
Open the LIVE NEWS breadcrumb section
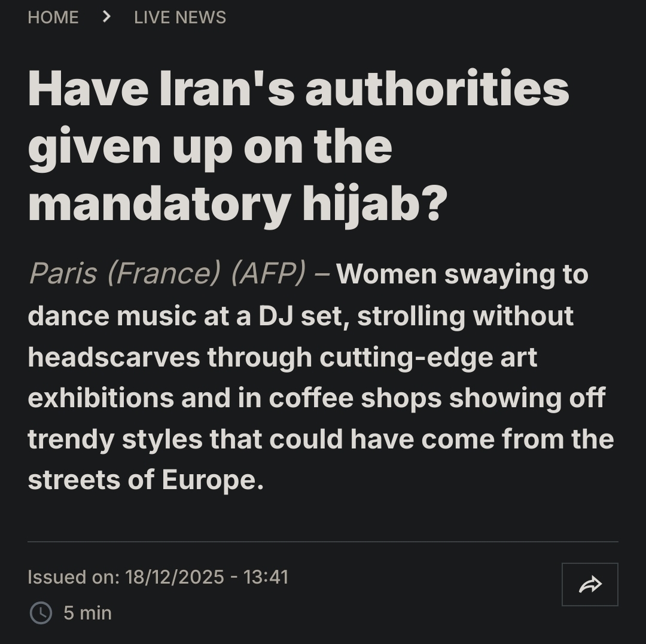click(x=180, y=17)
